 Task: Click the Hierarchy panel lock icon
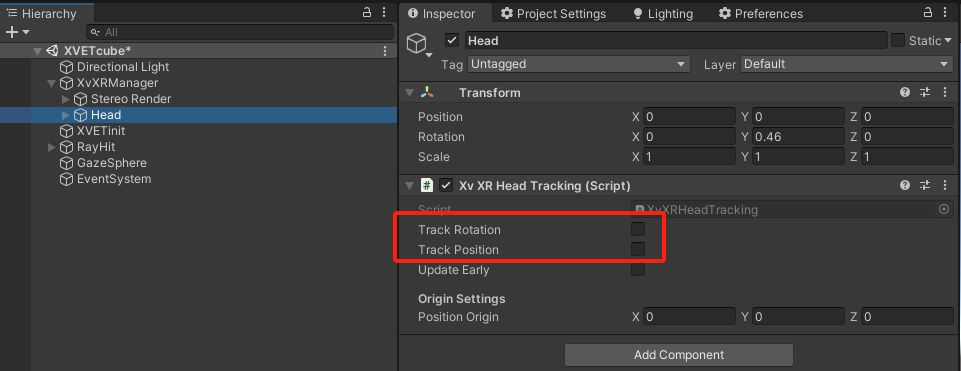tap(367, 12)
